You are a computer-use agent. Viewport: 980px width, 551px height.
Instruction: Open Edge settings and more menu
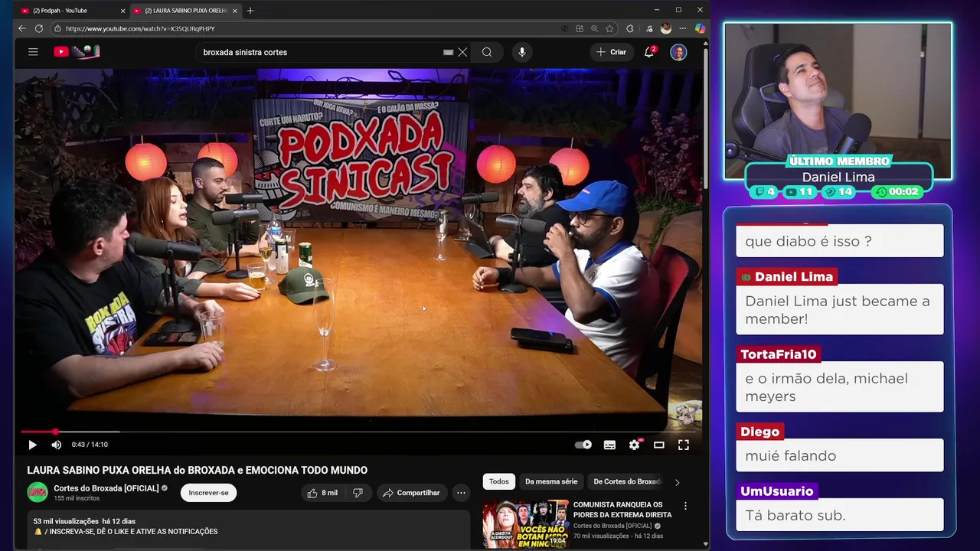682,28
